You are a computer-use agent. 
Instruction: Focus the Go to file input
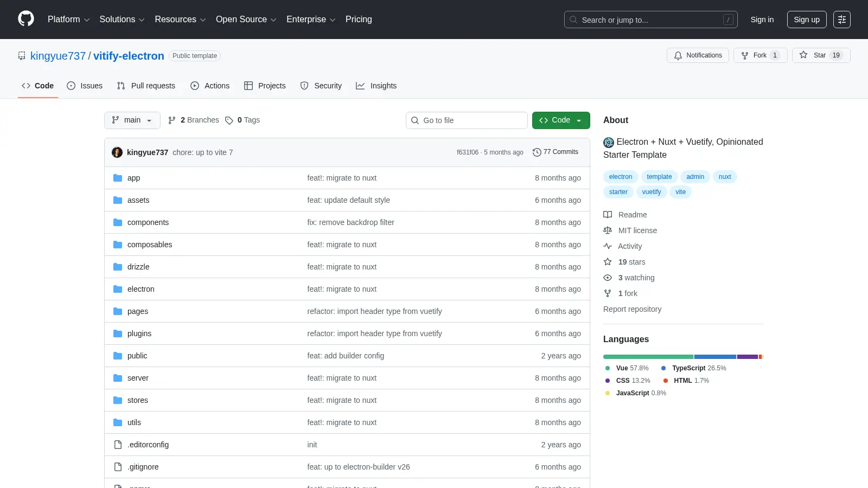point(467,120)
